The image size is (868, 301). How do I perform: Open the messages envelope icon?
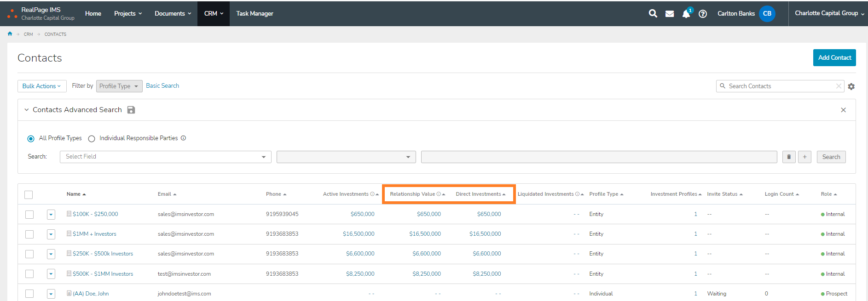click(670, 14)
